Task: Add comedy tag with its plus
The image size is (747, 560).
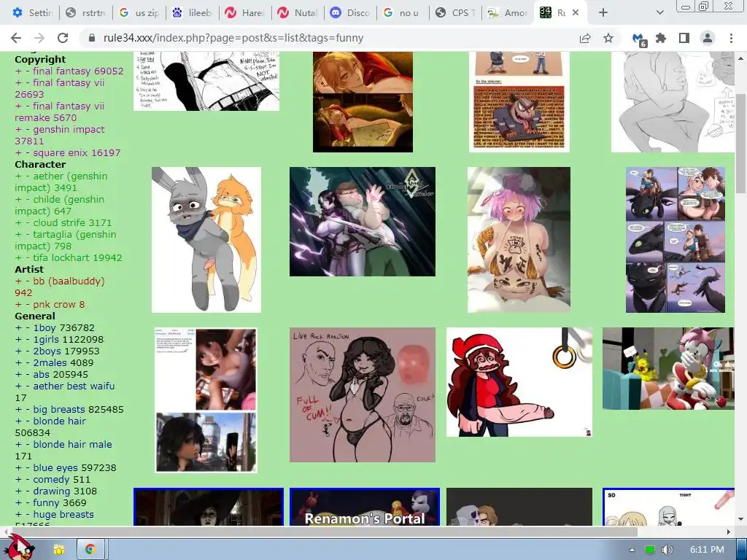Action: pos(18,480)
